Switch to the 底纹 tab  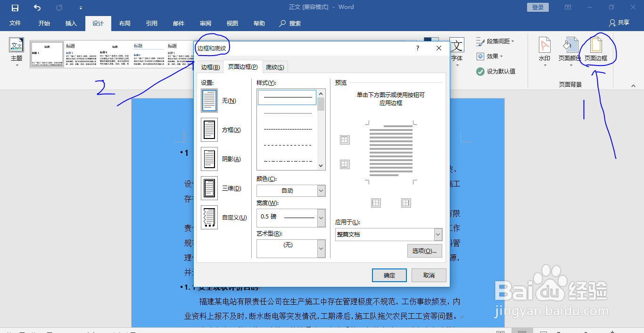pos(275,66)
